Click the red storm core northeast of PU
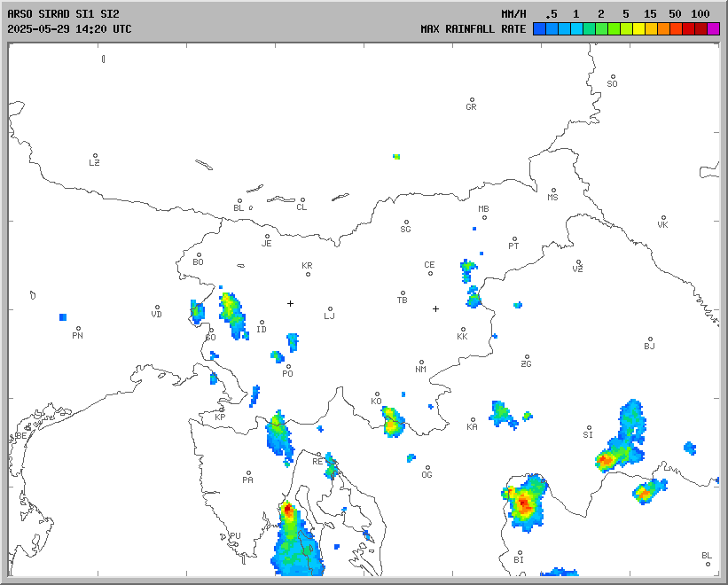Image resolution: width=728 pixels, height=585 pixels. [287, 511]
